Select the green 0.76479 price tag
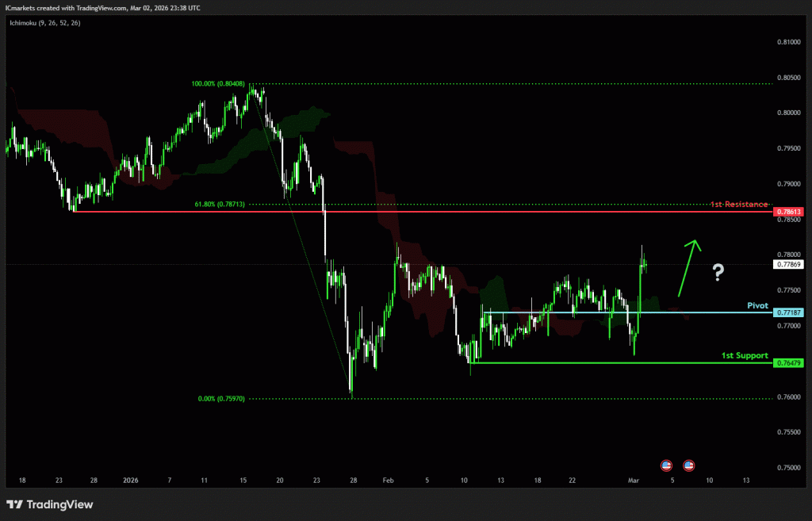The width and height of the screenshot is (812, 521). coord(788,362)
